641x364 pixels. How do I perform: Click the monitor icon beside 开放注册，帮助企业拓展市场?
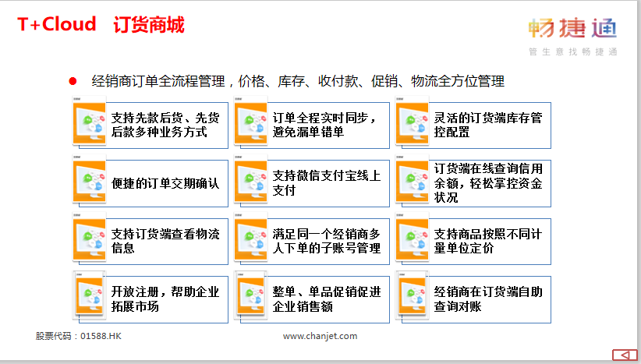(x=90, y=295)
